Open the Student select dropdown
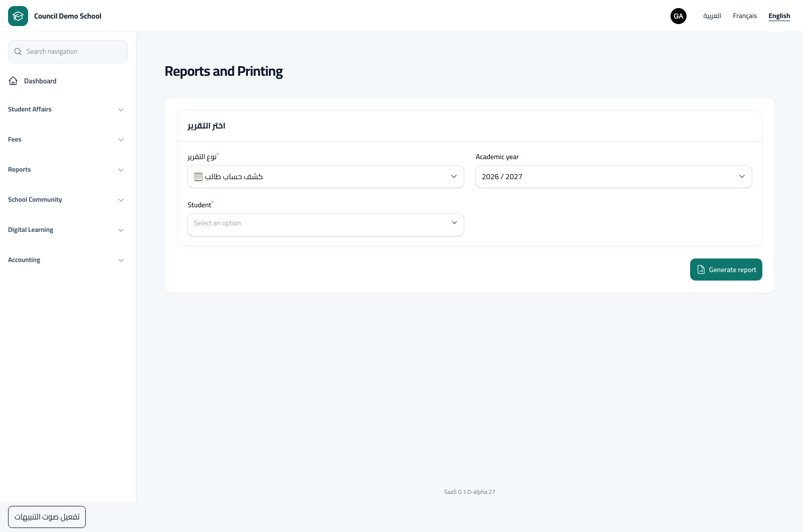 (x=326, y=225)
